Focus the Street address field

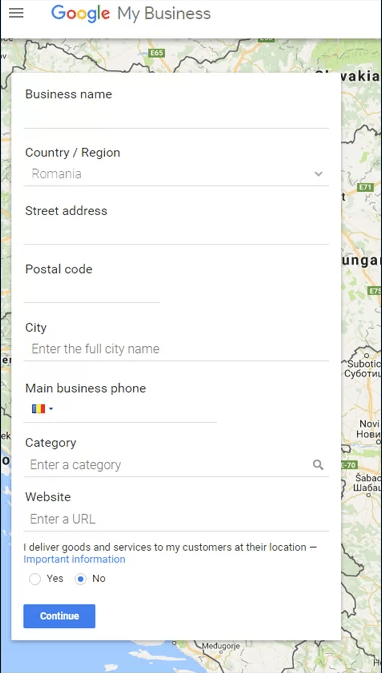tap(176, 233)
